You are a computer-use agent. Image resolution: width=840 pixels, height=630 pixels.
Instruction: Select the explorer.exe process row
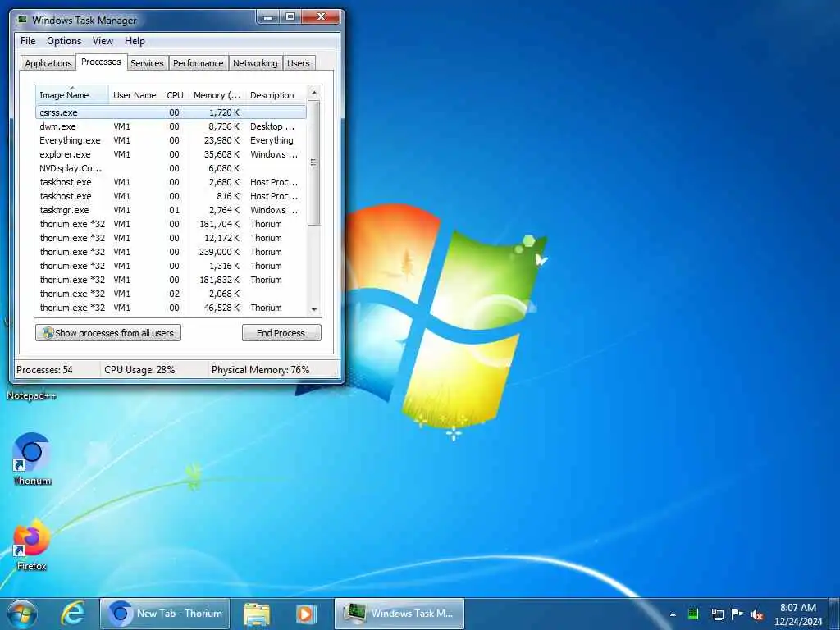(171, 154)
